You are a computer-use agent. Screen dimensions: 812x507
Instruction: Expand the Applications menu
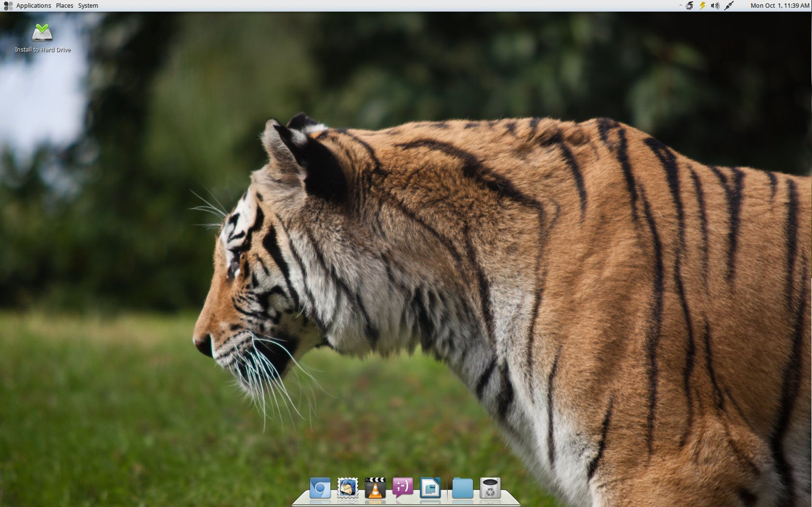[x=33, y=6]
